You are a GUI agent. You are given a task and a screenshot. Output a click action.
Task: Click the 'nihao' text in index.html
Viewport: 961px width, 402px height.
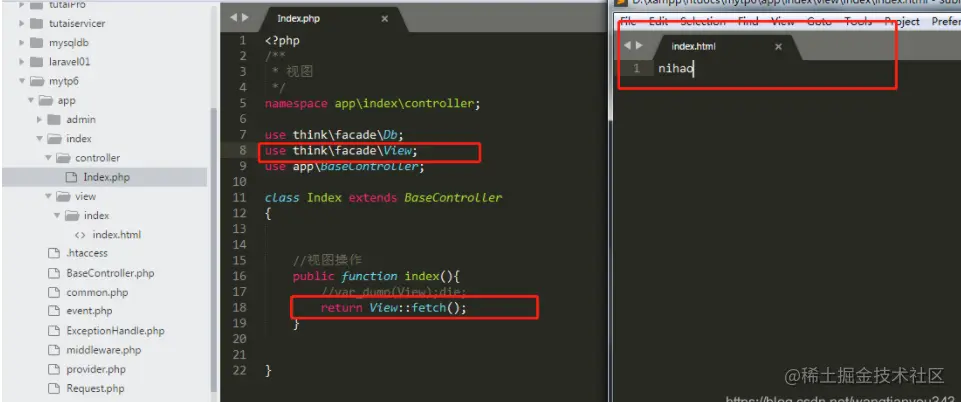[675, 69]
